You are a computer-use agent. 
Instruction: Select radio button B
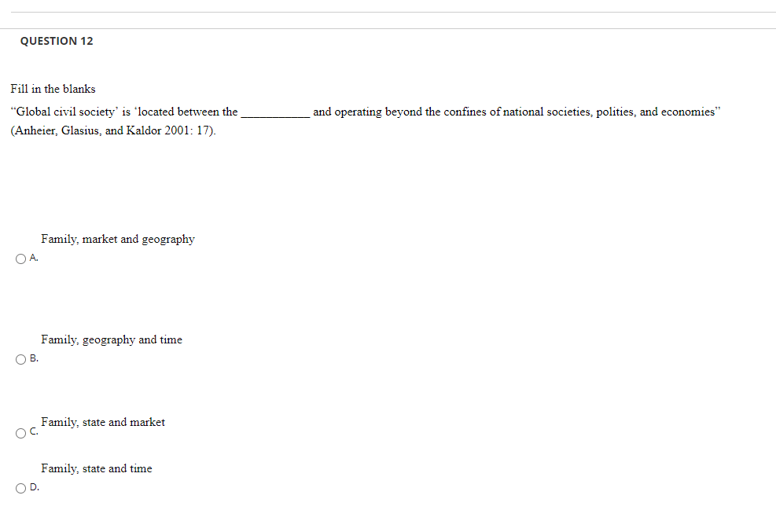(20, 359)
